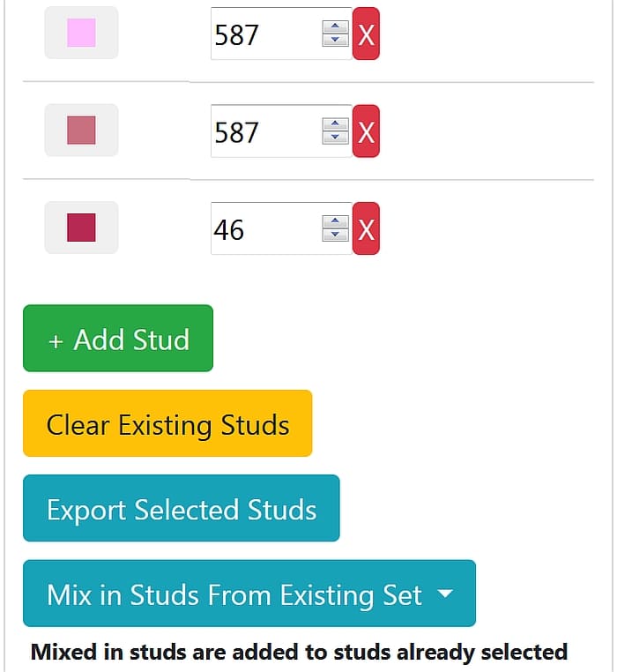Increment the dusty rose stud count

point(335,124)
